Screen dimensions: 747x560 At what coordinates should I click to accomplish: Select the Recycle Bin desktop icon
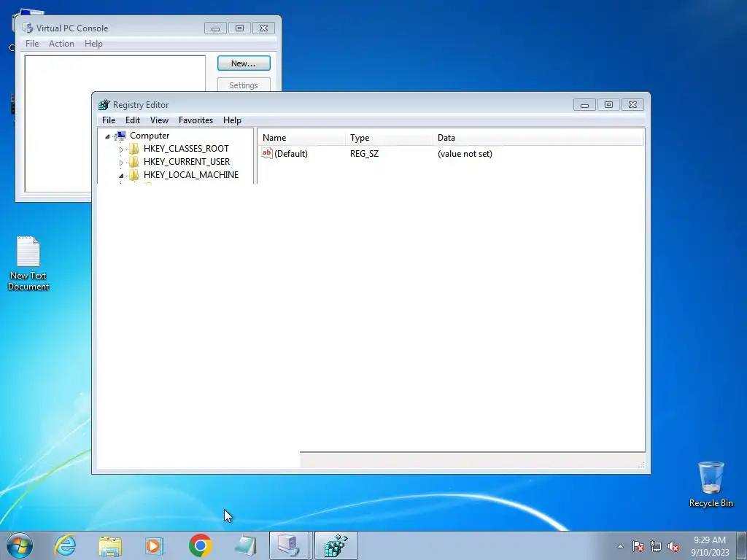point(711,484)
